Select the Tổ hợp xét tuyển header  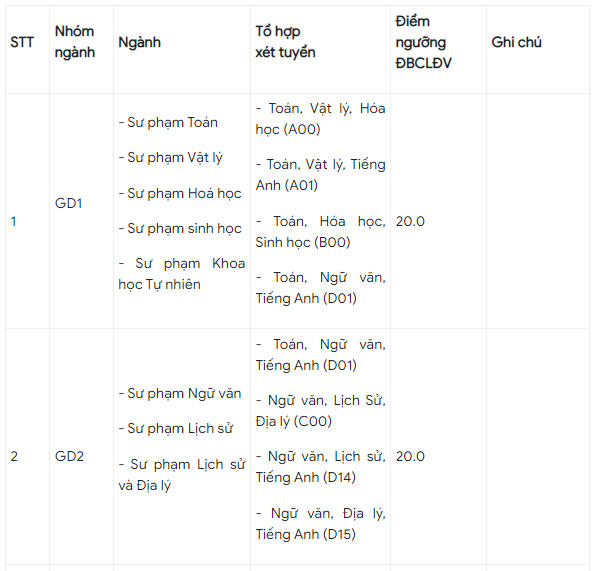point(285,42)
